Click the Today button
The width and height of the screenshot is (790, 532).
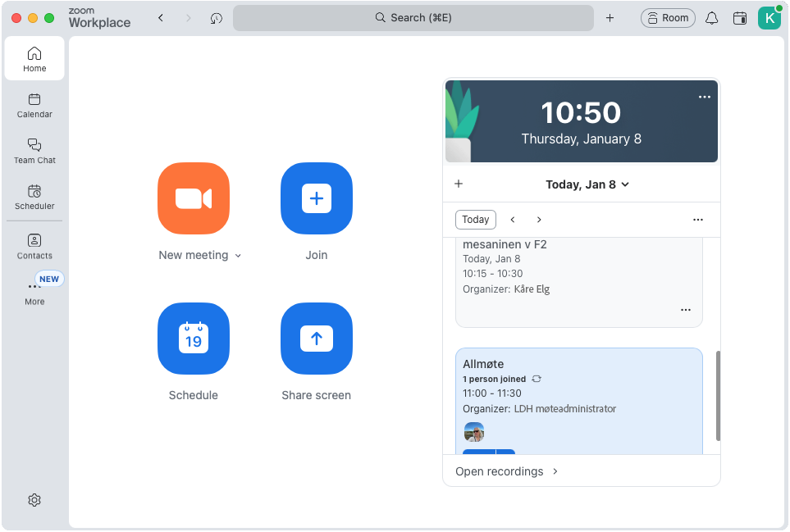pyautogui.click(x=476, y=220)
